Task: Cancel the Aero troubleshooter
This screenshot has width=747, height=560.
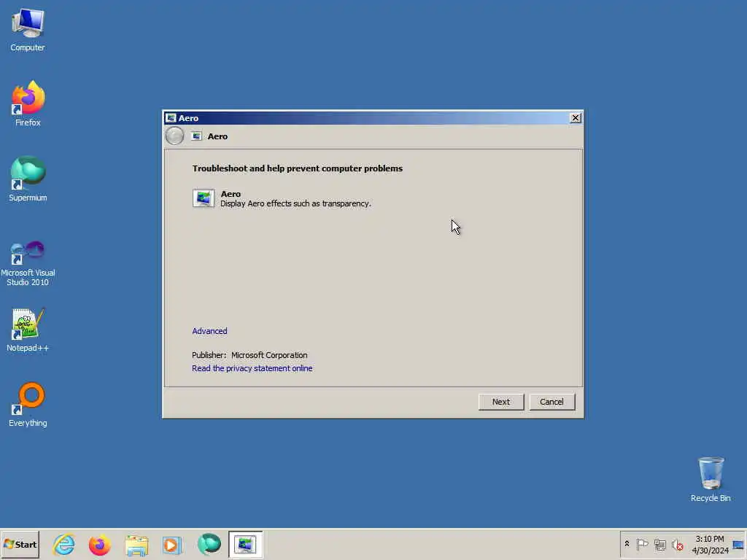Action: [551, 402]
